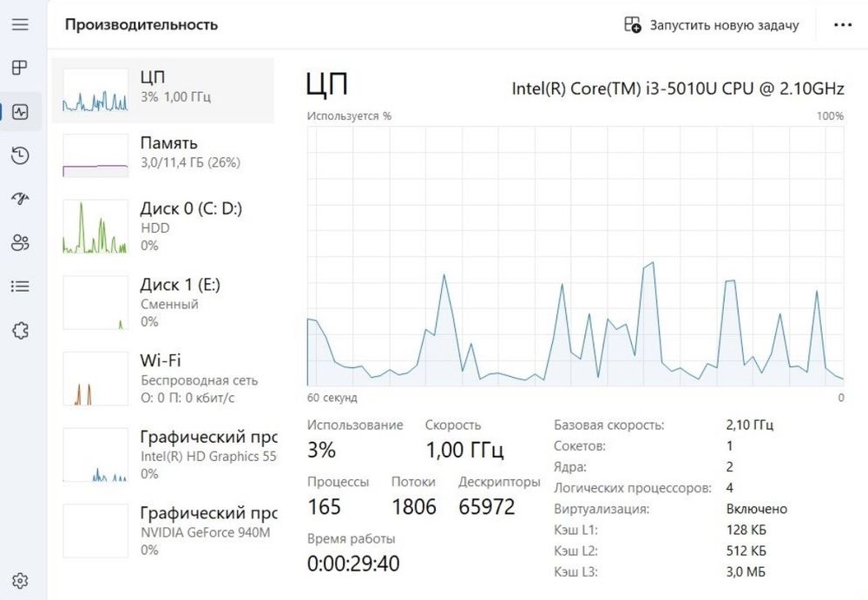Click the processes count 165
Screen dimensions: 868x600
(x=324, y=506)
